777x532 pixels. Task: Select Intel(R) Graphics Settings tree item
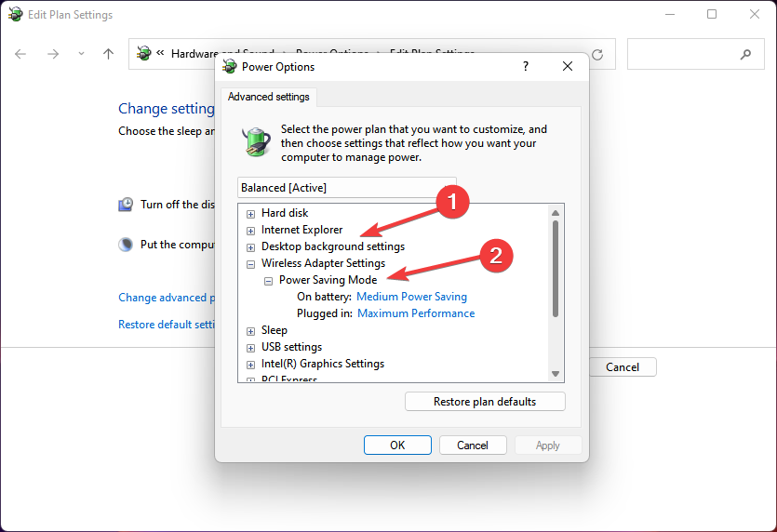tap(323, 364)
